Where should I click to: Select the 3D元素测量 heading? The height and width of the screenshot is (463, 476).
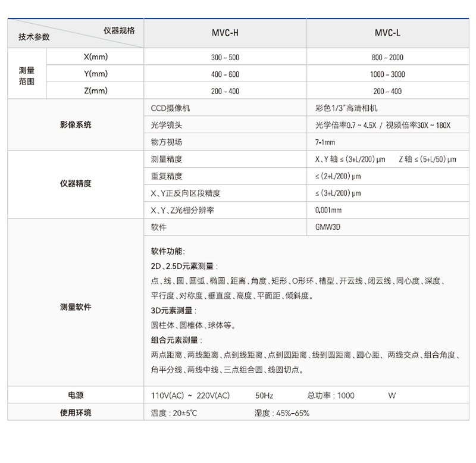(x=173, y=311)
